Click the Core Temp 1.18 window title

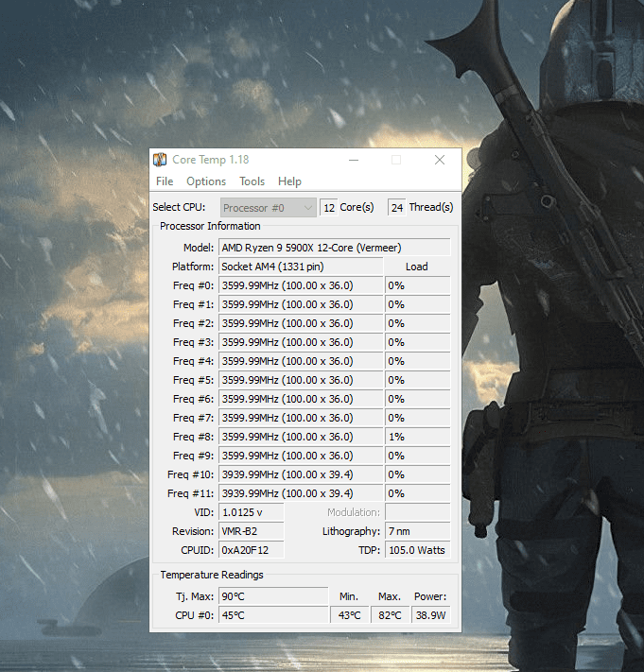(211, 160)
